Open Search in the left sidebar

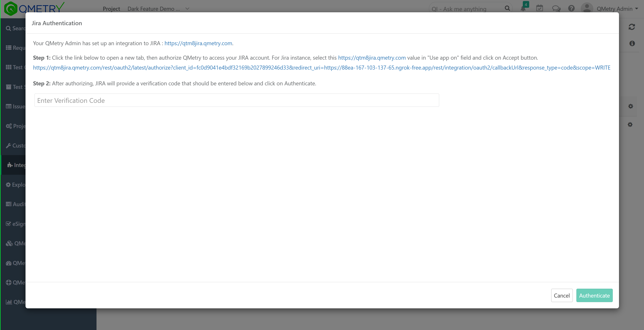pos(15,28)
